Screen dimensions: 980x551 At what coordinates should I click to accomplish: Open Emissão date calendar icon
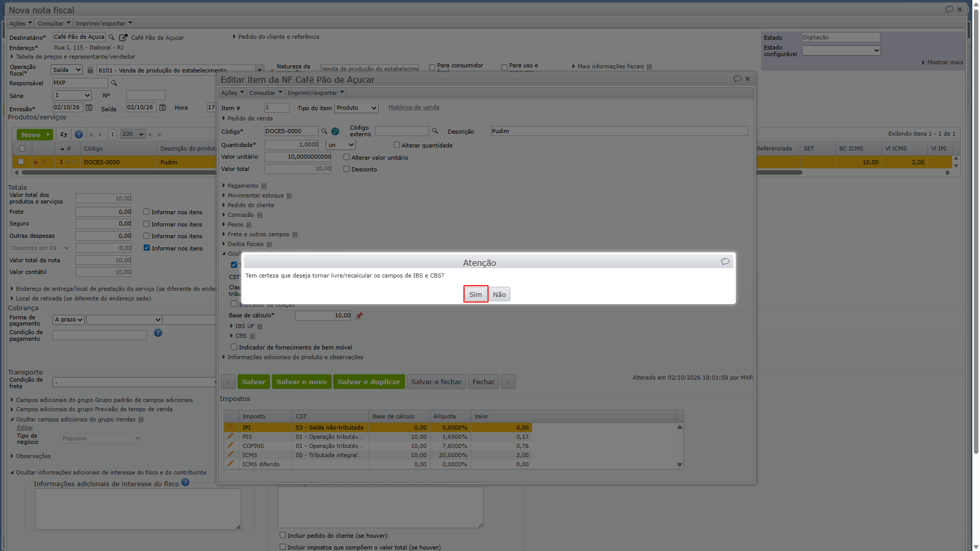tap(89, 108)
